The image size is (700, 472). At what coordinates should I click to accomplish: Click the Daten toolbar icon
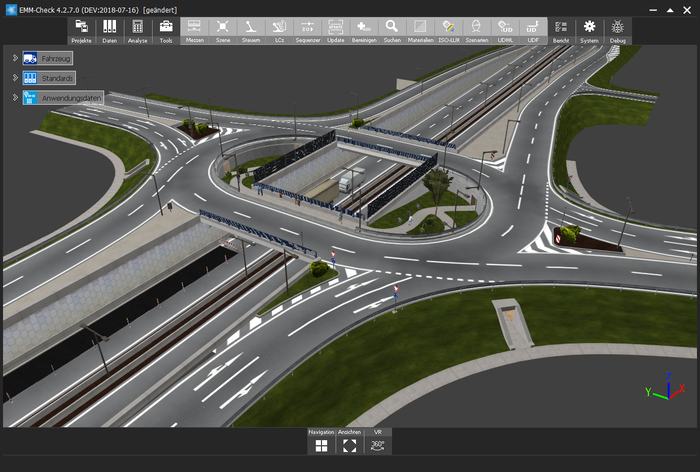tap(109, 29)
